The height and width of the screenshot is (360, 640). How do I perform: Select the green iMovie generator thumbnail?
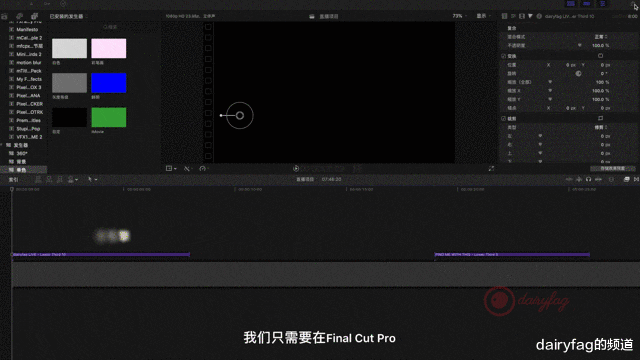pyautogui.click(x=109, y=117)
